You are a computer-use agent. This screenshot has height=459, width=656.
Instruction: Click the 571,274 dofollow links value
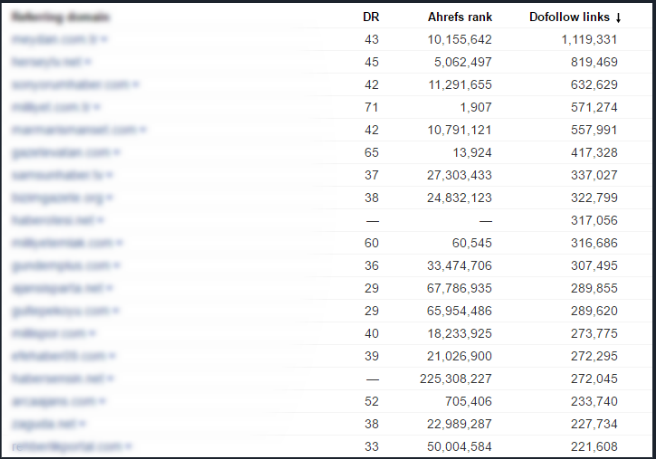pos(589,107)
